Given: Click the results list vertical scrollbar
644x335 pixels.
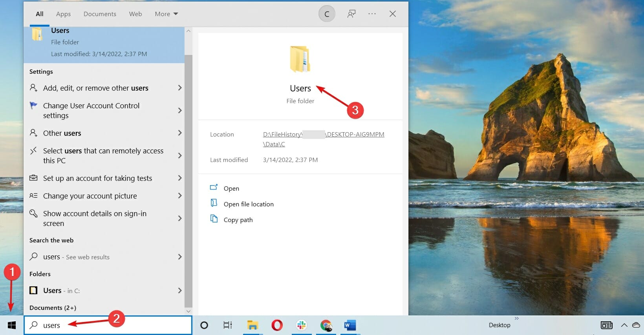Looking at the screenshot, I should click(188, 181).
